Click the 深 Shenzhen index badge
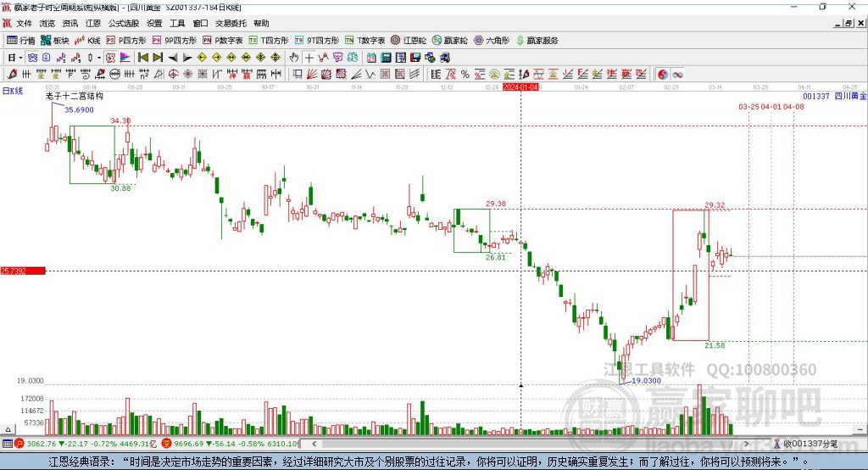 point(166,444)
